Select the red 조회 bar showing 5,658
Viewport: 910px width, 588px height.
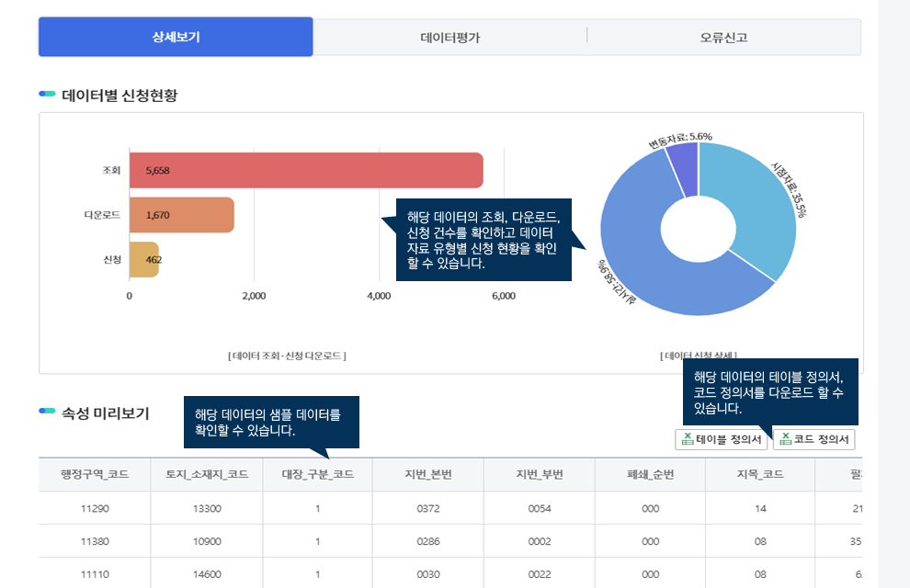(305, 170)
